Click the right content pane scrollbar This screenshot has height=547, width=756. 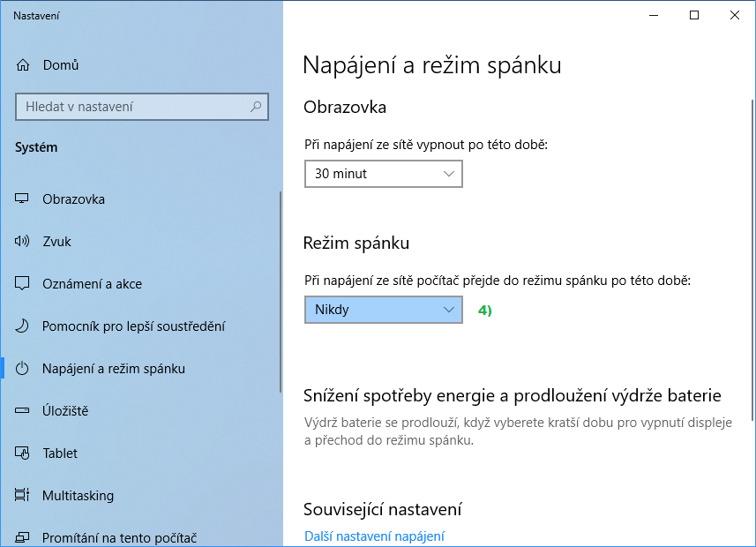(x=752, y=259)
